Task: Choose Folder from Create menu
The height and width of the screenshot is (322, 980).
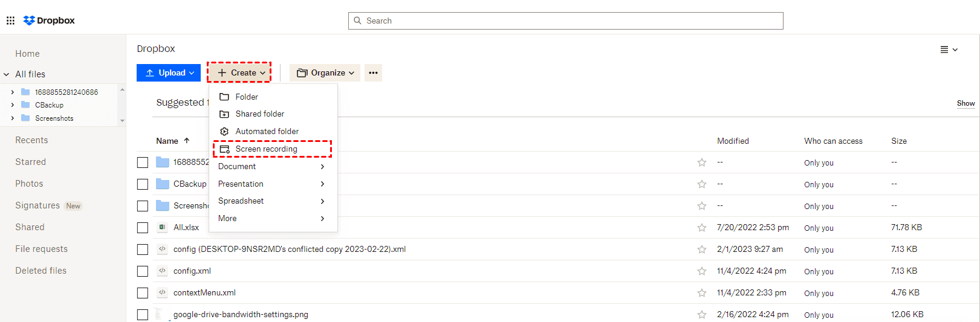Action: 272,97
